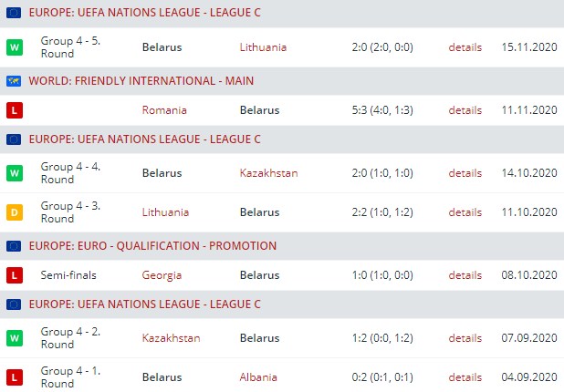Viewport: 564px width, 392px height.
Task: Open World: Friendly International - Main header
Action: (141, 81)
